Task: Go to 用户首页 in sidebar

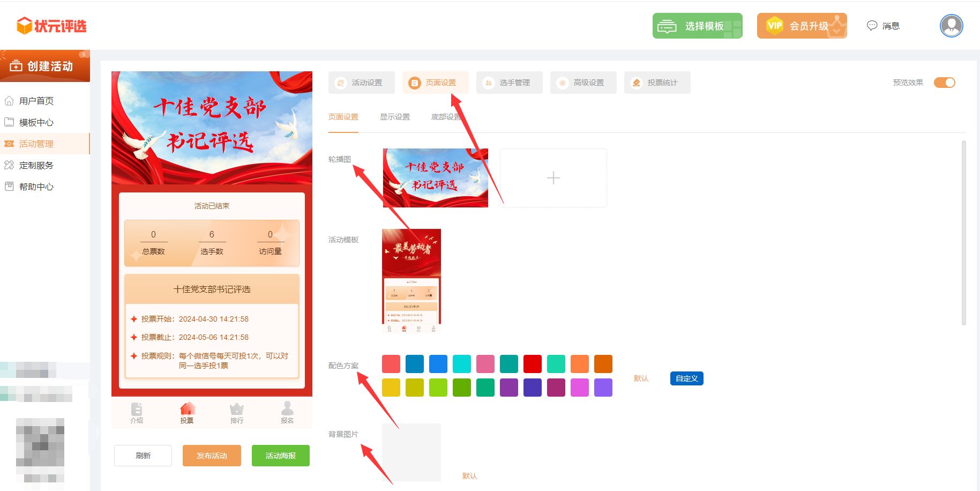Action: click(x=36, y=101)
